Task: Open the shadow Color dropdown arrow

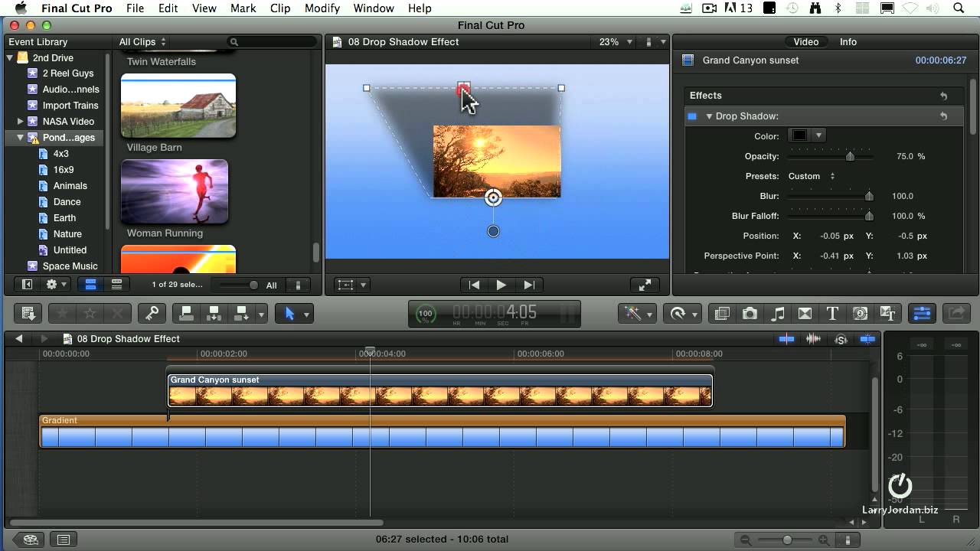Action: tap(818, 136)
